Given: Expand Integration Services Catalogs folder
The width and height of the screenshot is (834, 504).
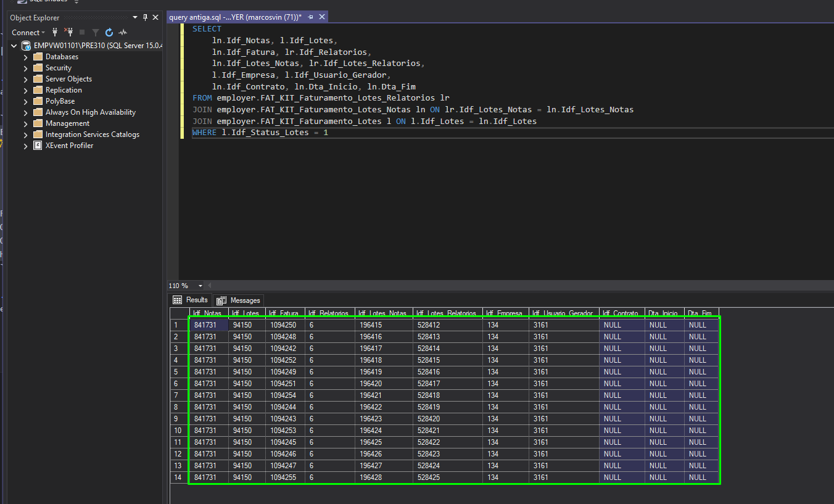Looking at the screenshot, I should pyautogui.click(x=26, y=134).
